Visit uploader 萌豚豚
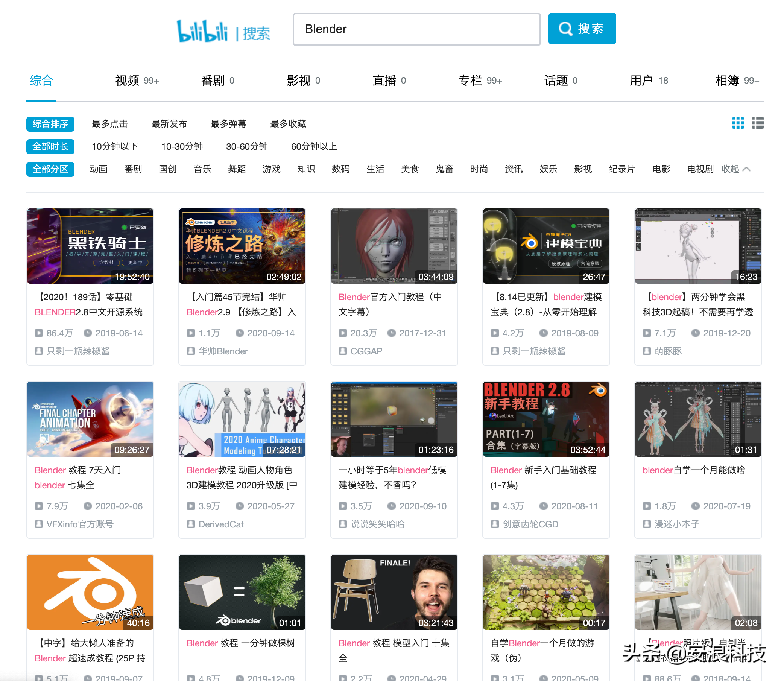The width and height of the screenshot is (784, 681). point(668,351)
